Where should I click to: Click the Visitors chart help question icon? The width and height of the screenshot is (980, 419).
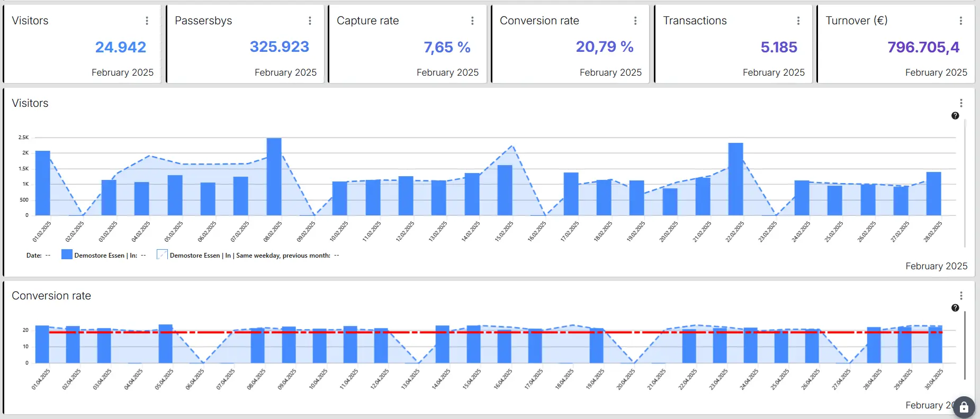[x=955, y=116]
